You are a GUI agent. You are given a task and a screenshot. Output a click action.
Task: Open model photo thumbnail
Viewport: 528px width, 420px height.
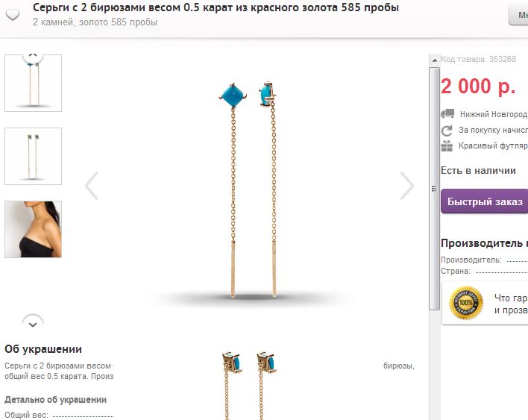pyautogui.click(x=33, y=229)
